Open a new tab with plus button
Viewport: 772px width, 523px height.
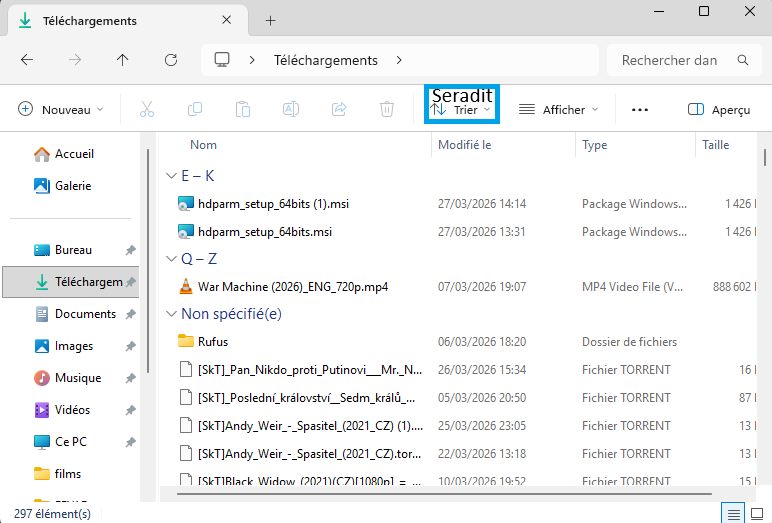point(270,21)
